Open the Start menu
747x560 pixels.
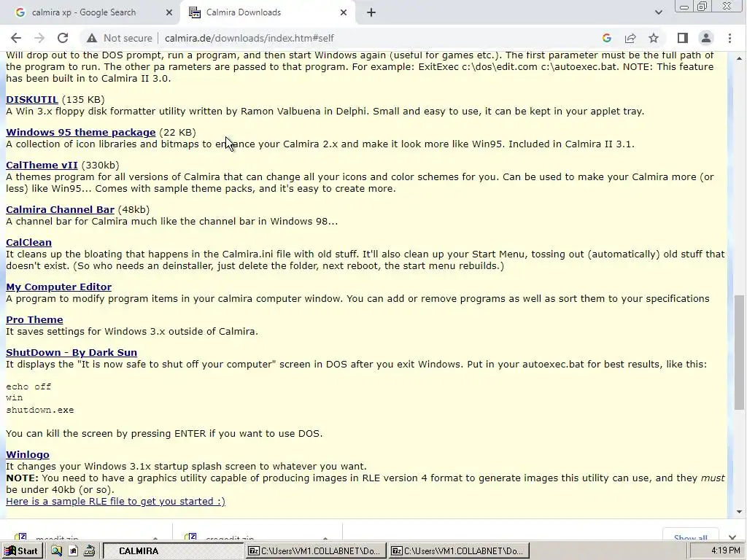(22, 551)
